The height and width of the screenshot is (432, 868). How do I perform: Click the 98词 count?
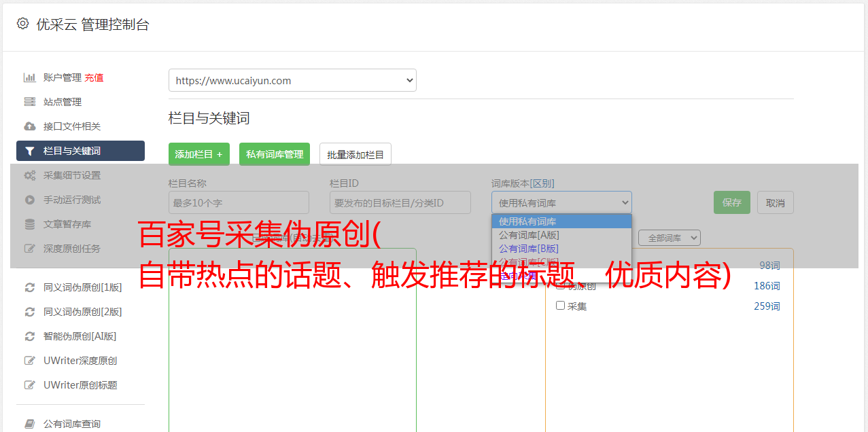click(769, 266)
